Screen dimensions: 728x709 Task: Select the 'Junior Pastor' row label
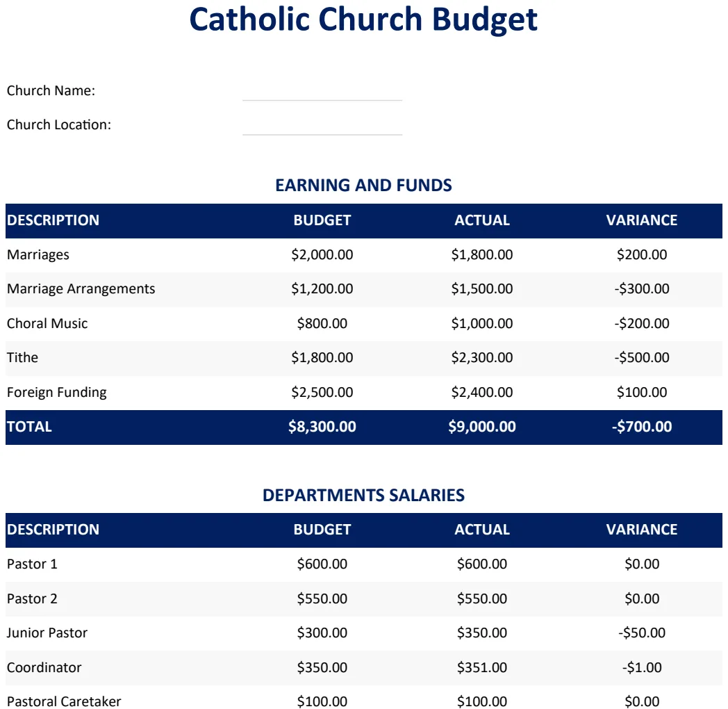tap(47, 633)
